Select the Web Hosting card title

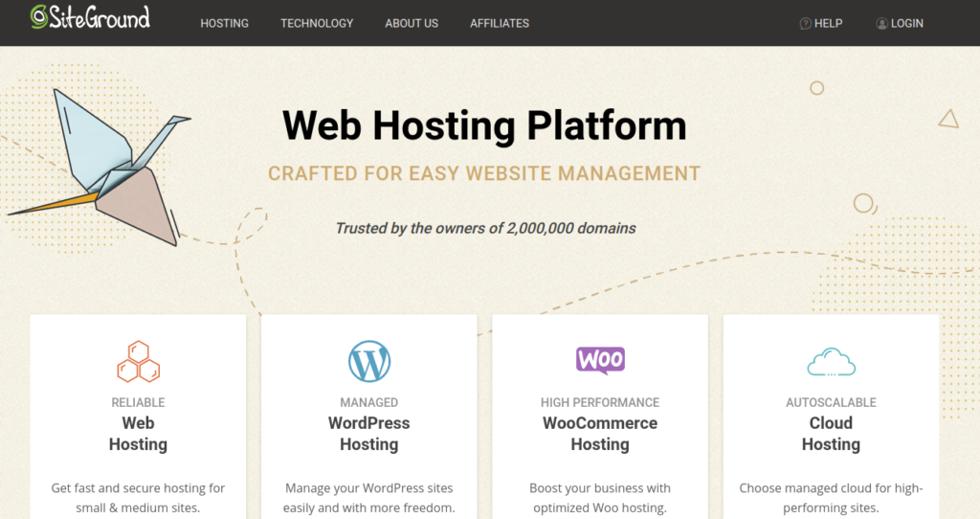138,434
